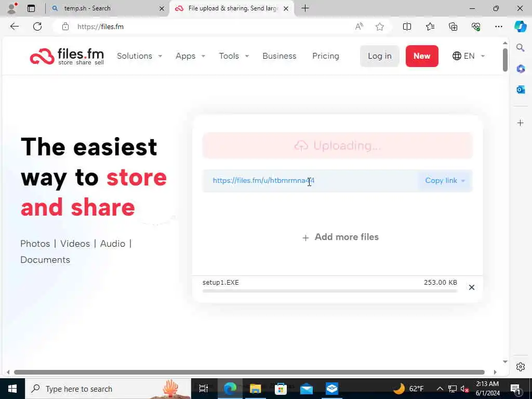
Task: Open Photos link
Action: tap(35, 244)
